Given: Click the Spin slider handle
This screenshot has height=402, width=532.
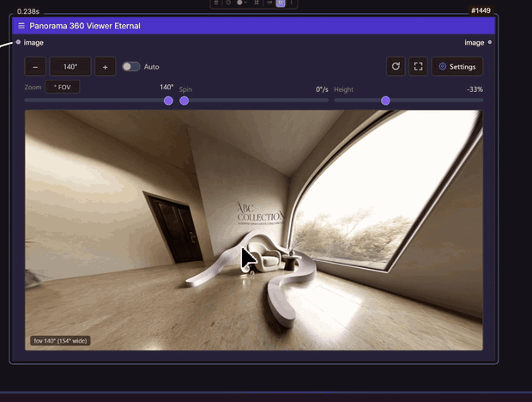Looking at the screenshot, I should coord(184,100).
